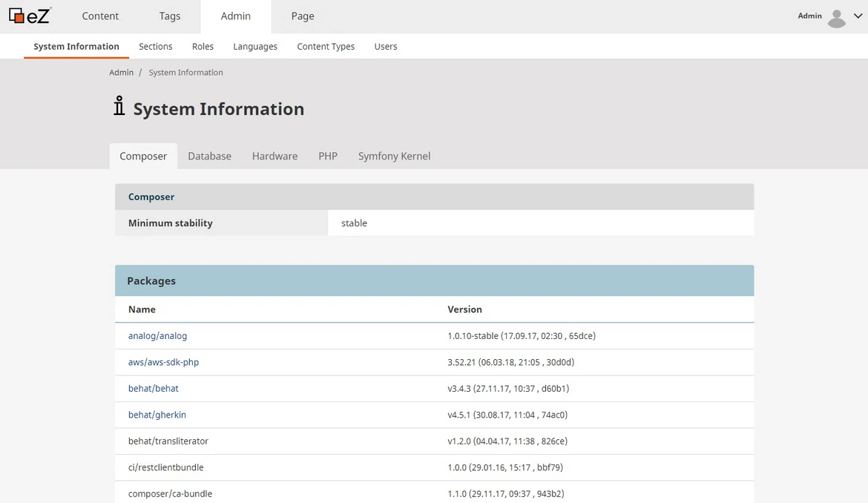This screenshot has height=503, width=868.
Task: Open the Languages section
Action: pos(254,46)
